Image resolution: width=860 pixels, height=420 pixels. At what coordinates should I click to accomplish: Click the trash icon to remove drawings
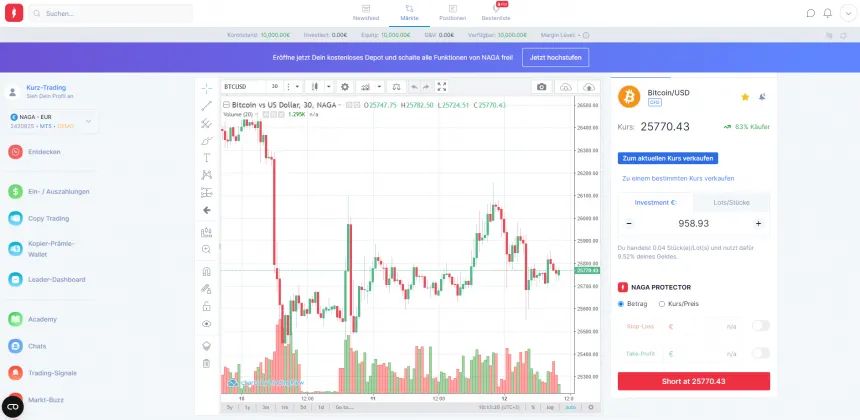click(207, 363)
